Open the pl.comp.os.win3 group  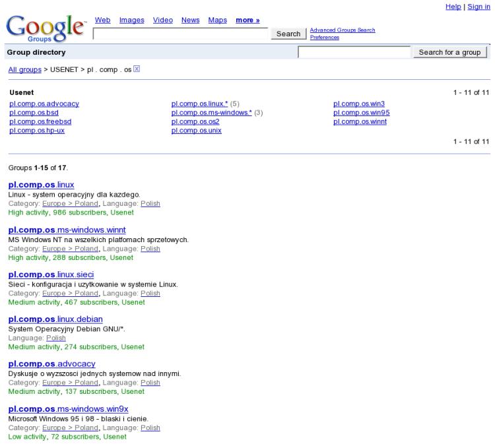coord(359,104)
